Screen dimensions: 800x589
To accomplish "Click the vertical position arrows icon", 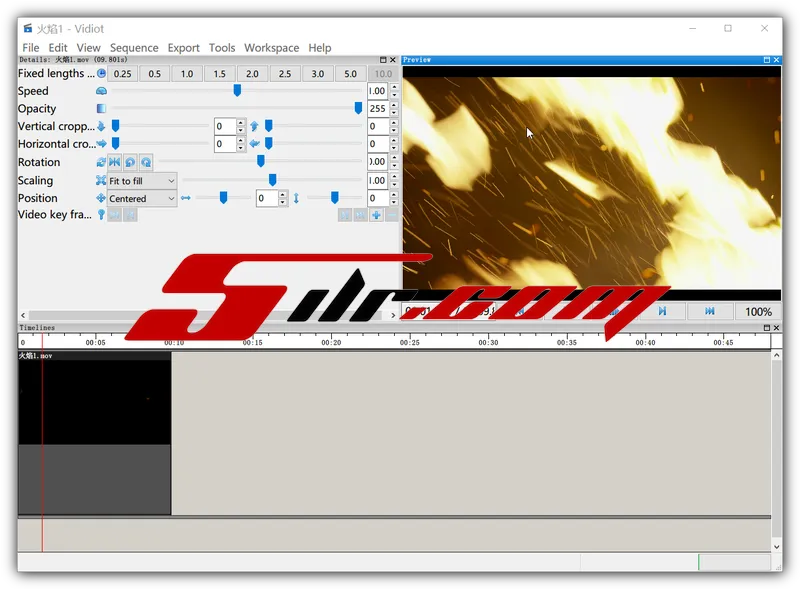I will (296, 198).
